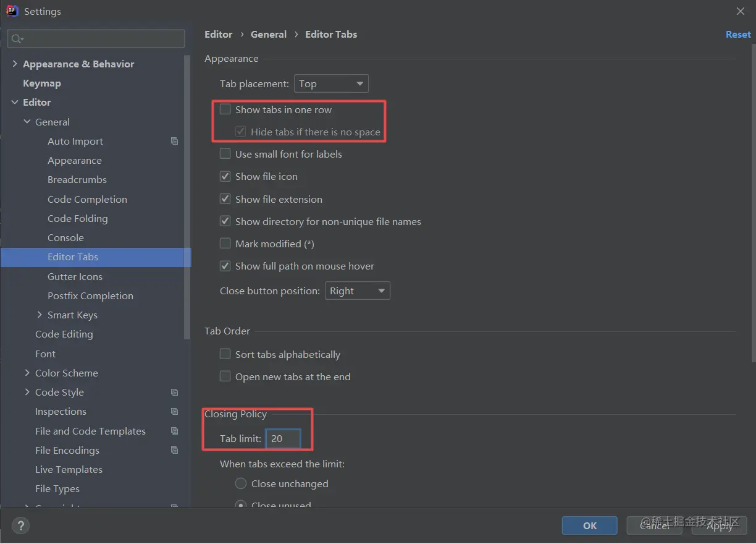Viewport: 756px width, 544px height.
Task: Expand the Appearance & Behavior section
Action: (x=15, y=64)
